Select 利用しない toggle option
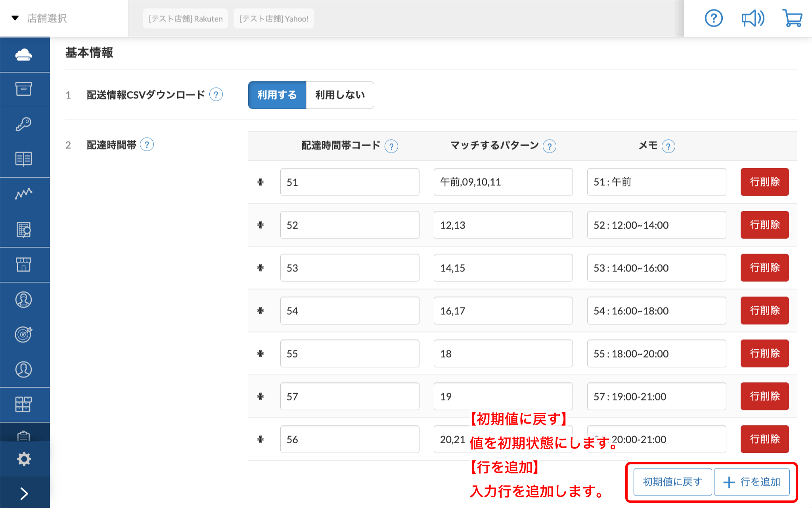The width and height of the screenshot is (812, 508). (x=340, y=95)
